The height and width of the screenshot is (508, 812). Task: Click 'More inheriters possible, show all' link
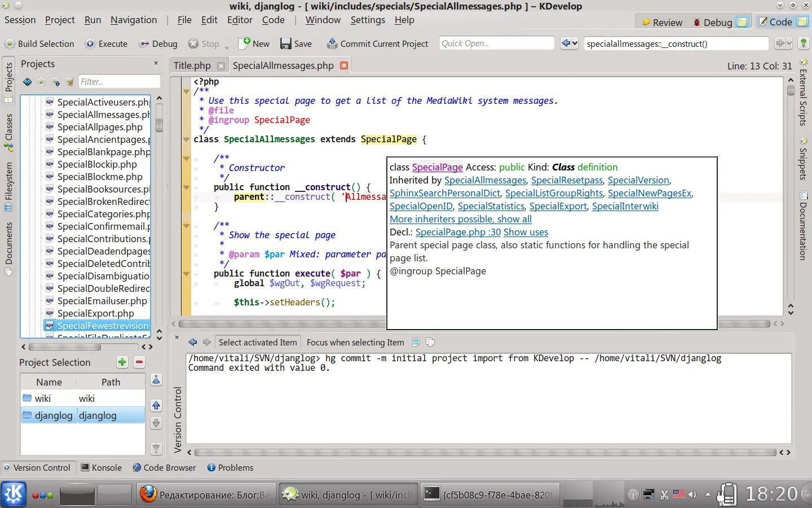point(461,219)
